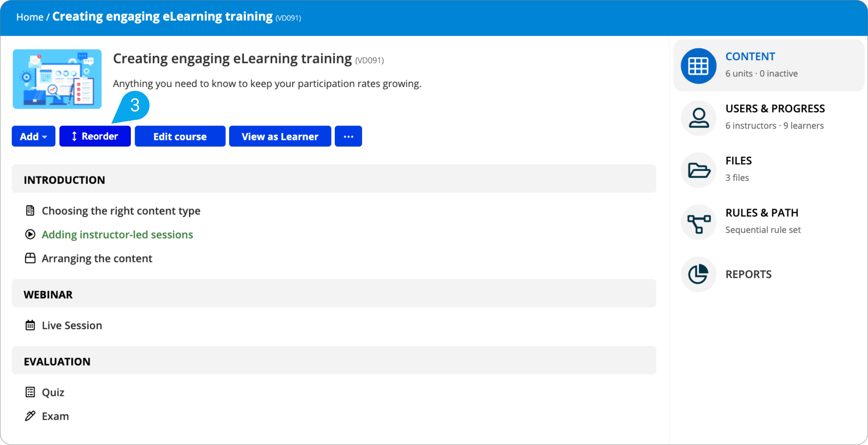Click the box icon beside Arranging the content
868x445 pixels.
pos(30,258)
